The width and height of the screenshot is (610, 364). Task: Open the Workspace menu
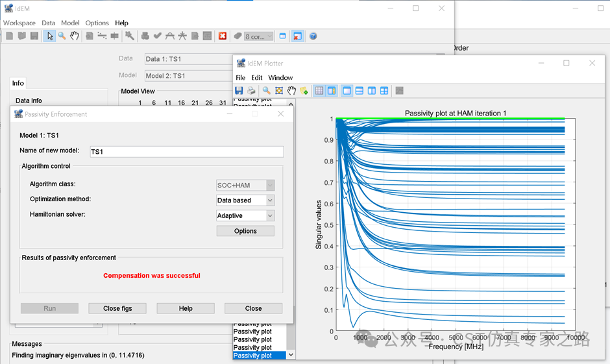[19, 23]
